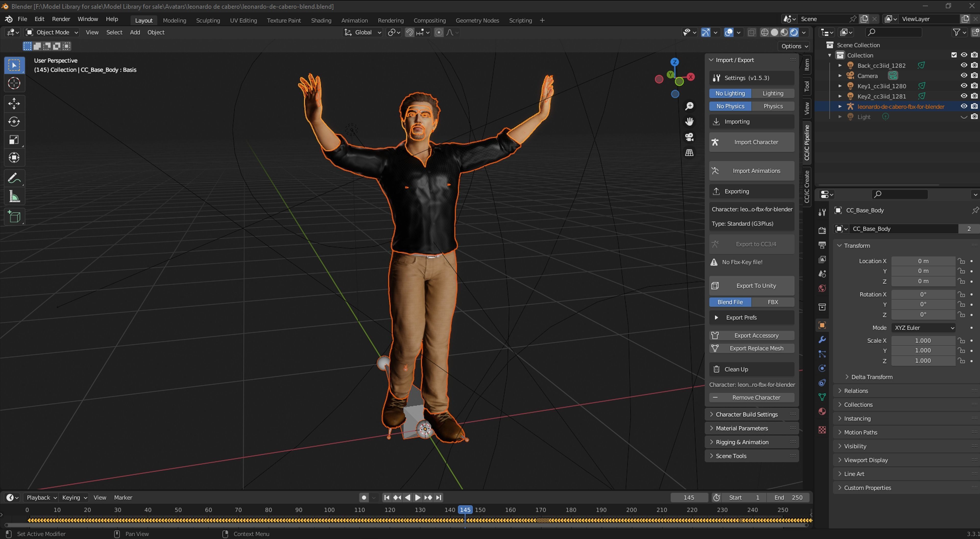
Task: Open the Global transform orientation dropdown
Action: point(362,32)
